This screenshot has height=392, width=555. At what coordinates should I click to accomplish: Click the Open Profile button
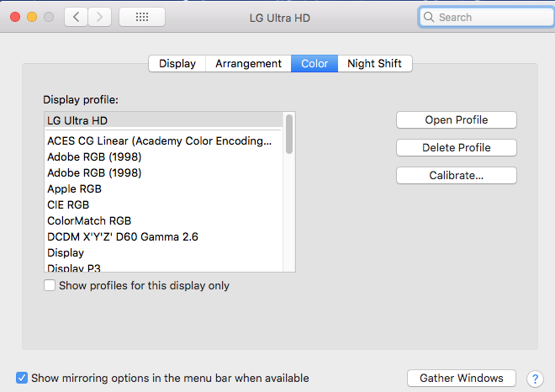pos(457,120)
